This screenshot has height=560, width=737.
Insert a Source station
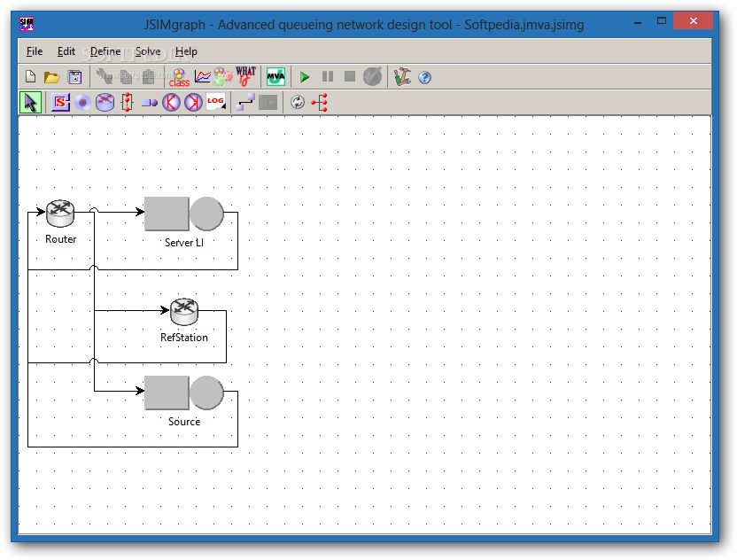click(x=60, y=102)
